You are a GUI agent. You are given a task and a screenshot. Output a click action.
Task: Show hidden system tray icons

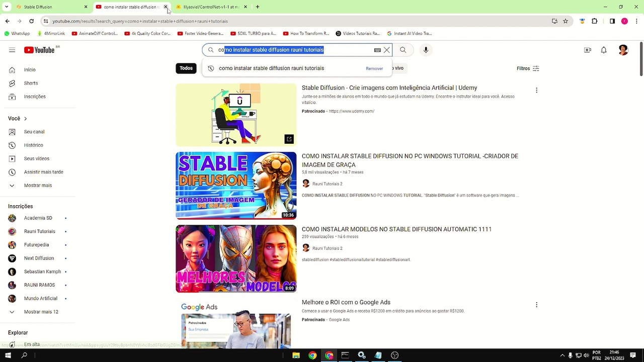pyautogui.click(x=562, y=355)
